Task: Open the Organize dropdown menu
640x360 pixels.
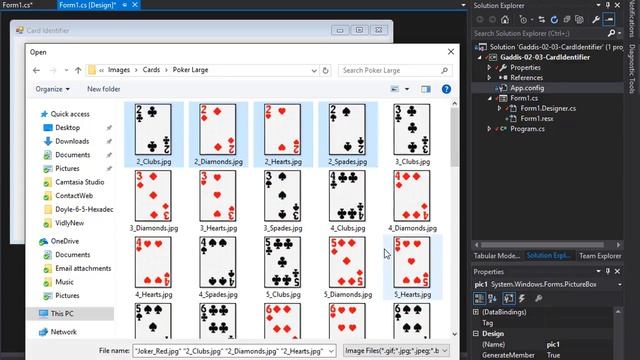Action: [x=52, y=89]
